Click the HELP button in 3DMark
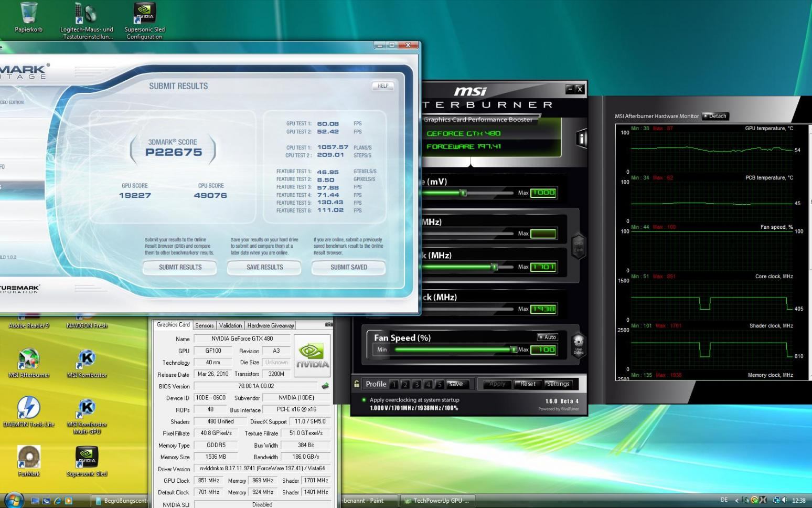Screen dimensions: 812x508 (x=383, y=86)
